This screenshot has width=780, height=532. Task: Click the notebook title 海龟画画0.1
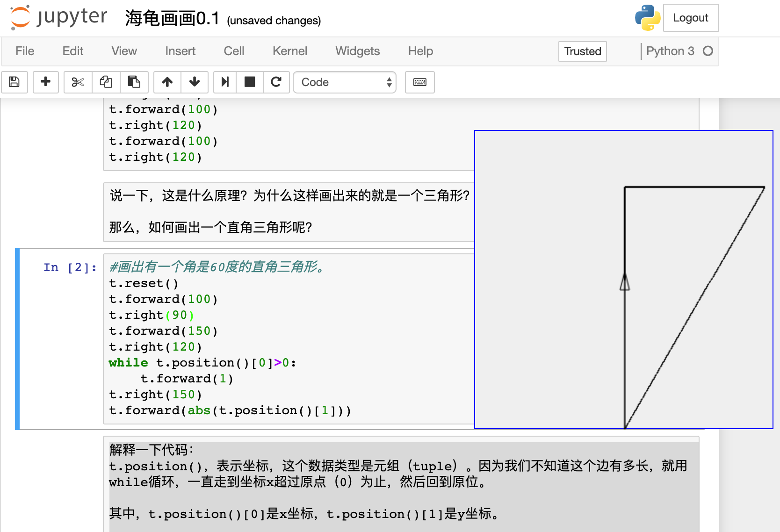[x=172, y=19]
